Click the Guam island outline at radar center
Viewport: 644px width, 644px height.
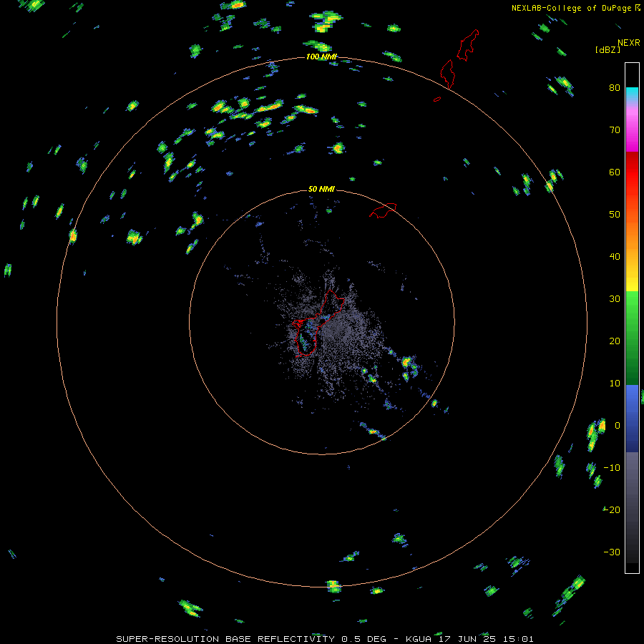(318, 323)
